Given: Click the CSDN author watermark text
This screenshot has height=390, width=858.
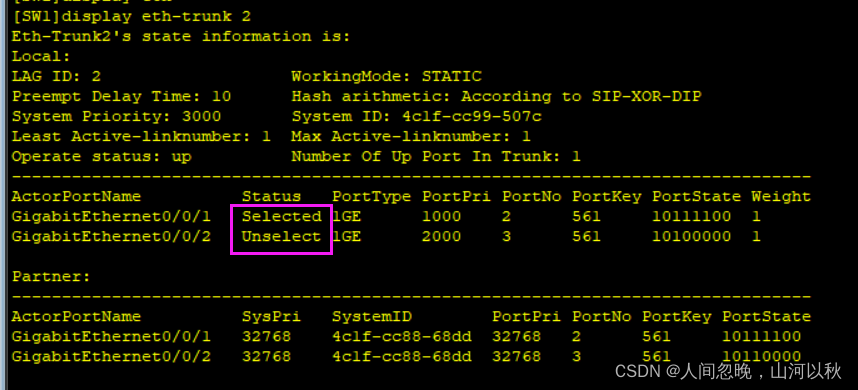Looking at the screenshot, I should tap(728, 371).
